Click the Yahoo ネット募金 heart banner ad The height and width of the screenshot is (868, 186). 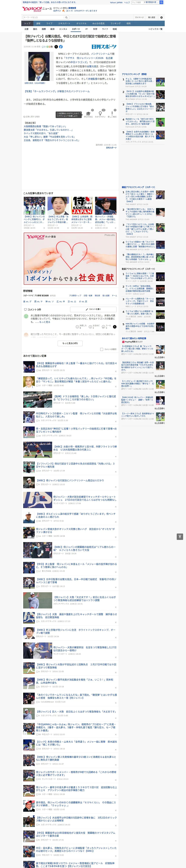tap(70, 259)
